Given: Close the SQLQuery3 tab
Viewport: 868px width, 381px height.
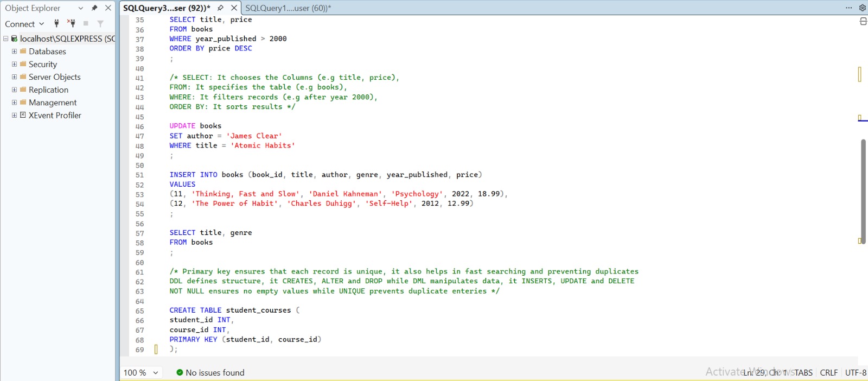Looking at the screenshot, I should click(x=234, y=8).
